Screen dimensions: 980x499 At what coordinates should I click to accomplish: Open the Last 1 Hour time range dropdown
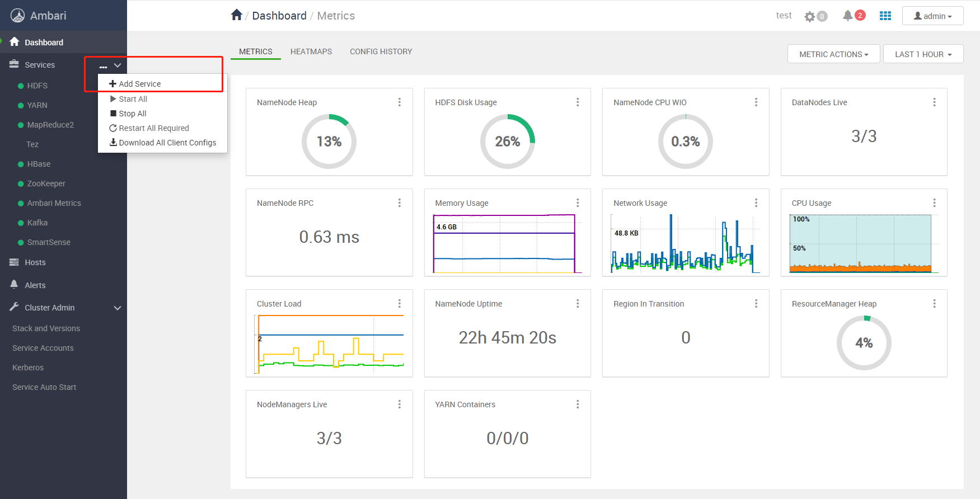pos(923,54)
